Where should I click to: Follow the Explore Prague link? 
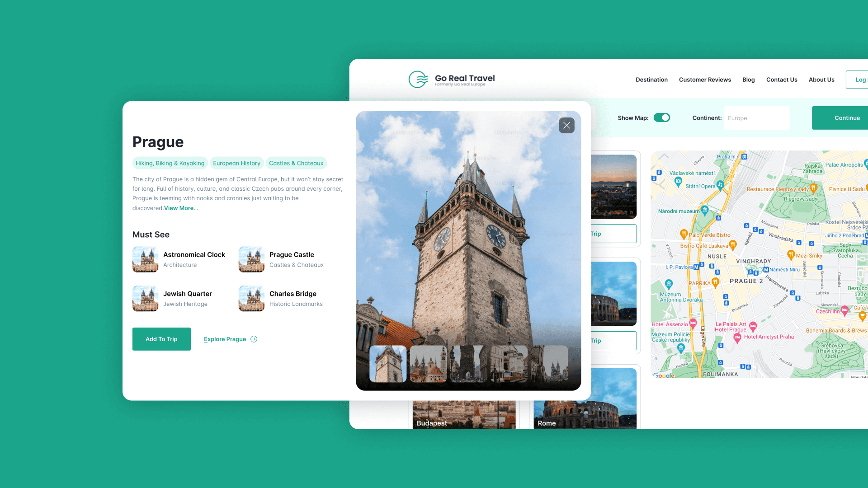(x=225, y=339)
